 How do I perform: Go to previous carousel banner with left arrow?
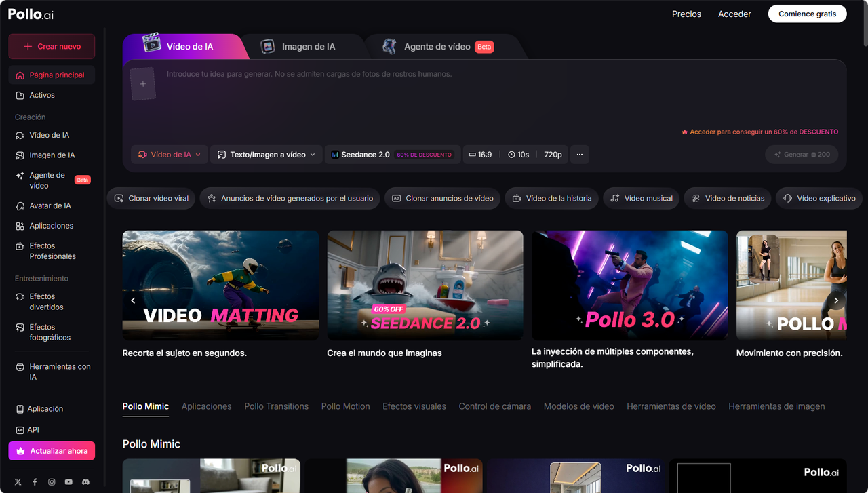pos(133,300)
